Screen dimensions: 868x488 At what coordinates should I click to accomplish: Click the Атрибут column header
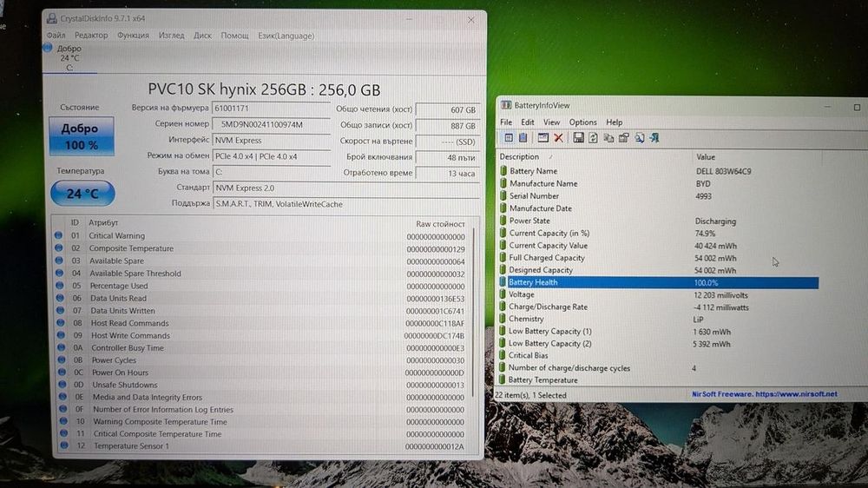(103, 222)
